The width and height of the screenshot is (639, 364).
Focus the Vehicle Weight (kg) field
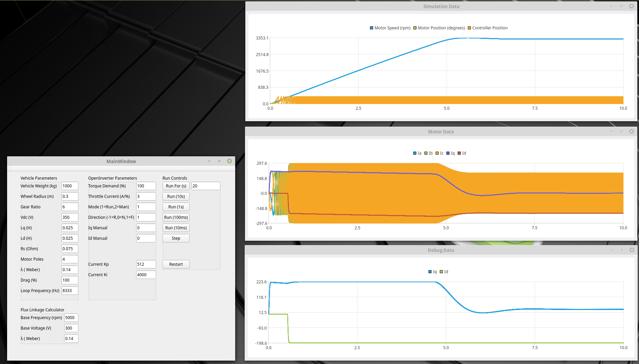pos(70,186)
